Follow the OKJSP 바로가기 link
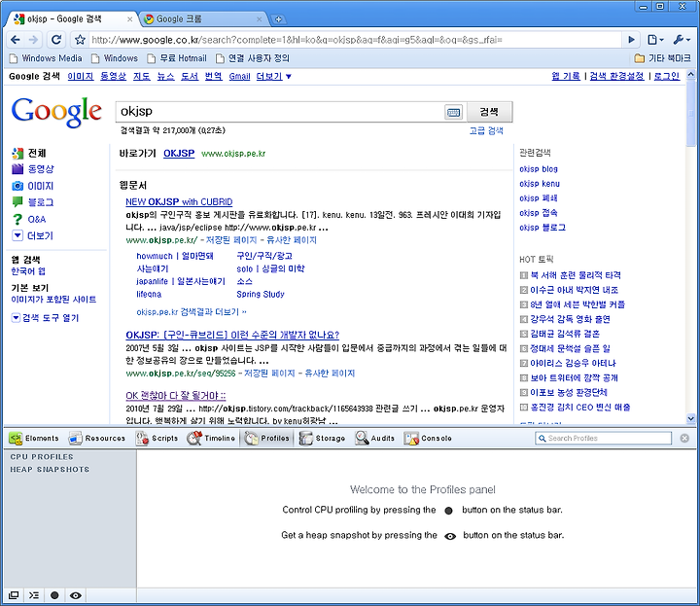The image size is (700, 606). (x=179, y=153)
